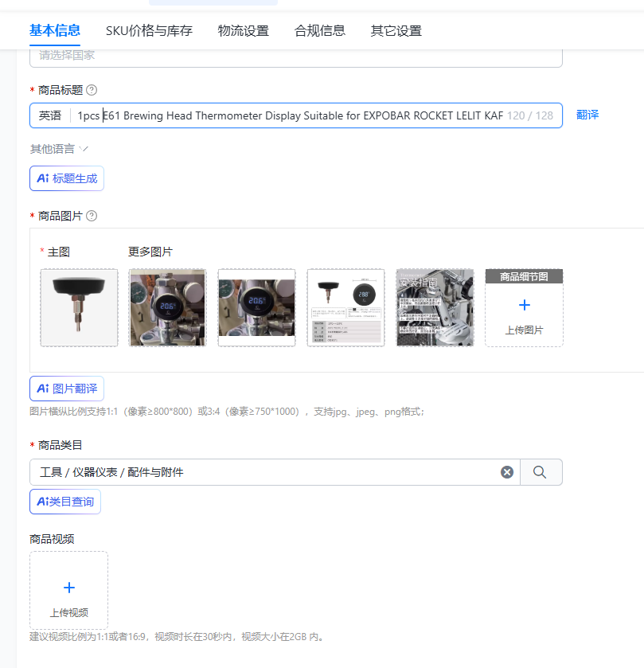Screen dimensions: 644x668
Task: Click the 翻译 link next to title
Action: click(x=587, y=115)
